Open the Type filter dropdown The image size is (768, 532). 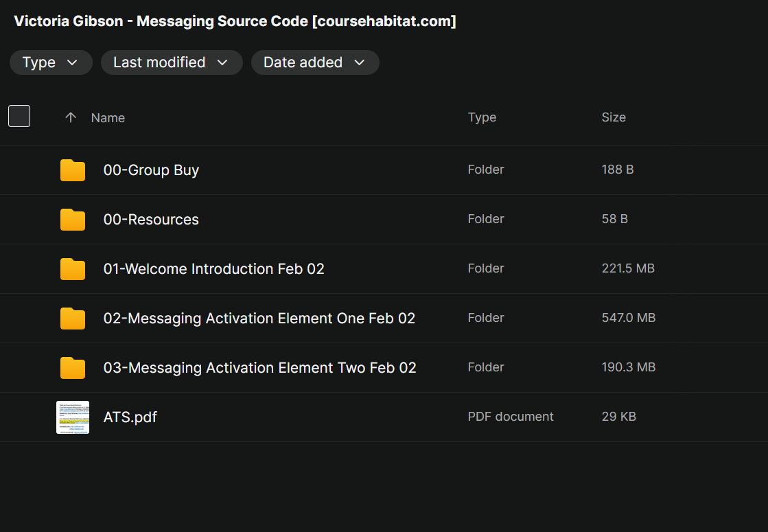tap(51, 62)
